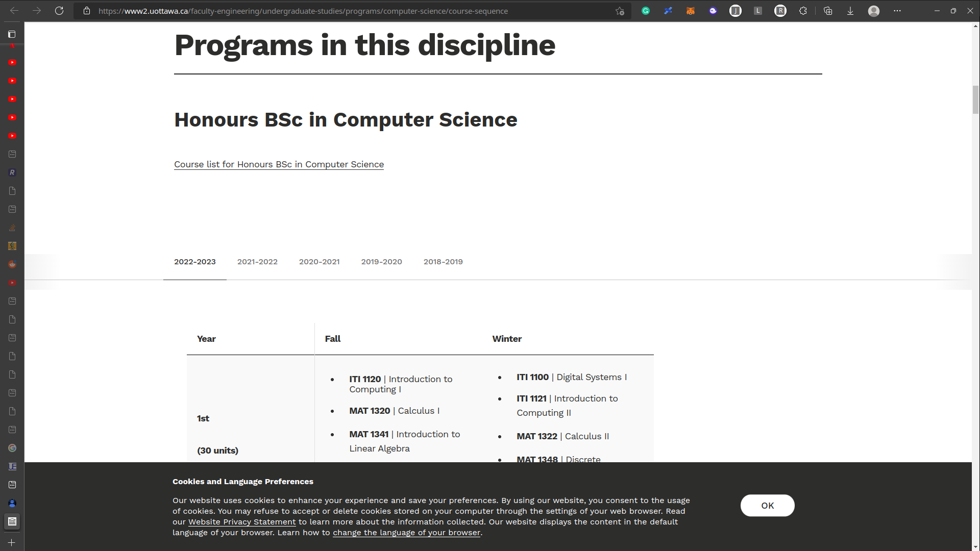Click the '1st' year row label
The height and width of the screenshot is (551, 980).
tap(203, 418)
